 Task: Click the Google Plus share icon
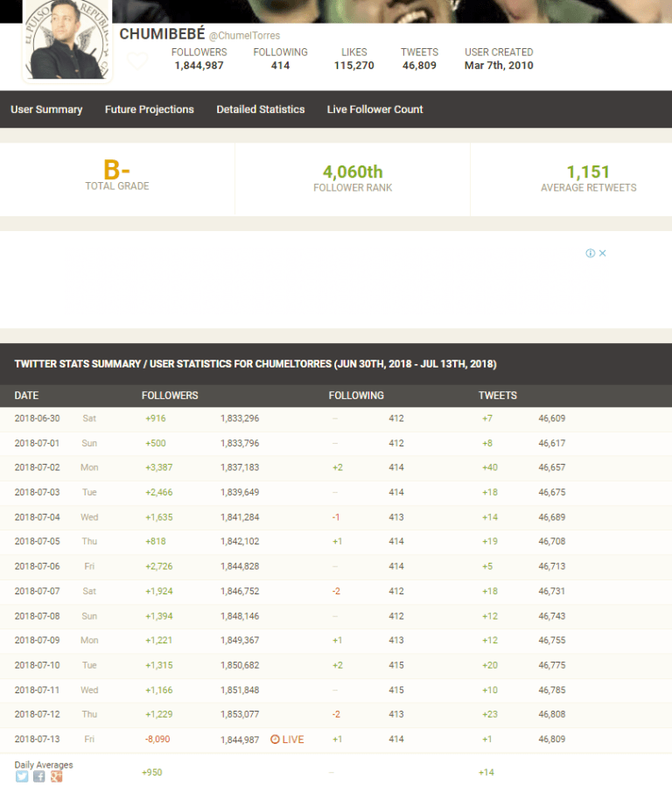(x=57, y=776)
